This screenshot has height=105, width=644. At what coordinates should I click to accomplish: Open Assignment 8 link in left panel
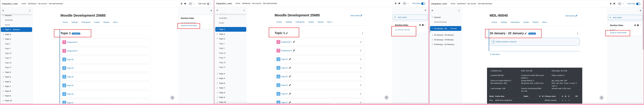tap(72, 51)
